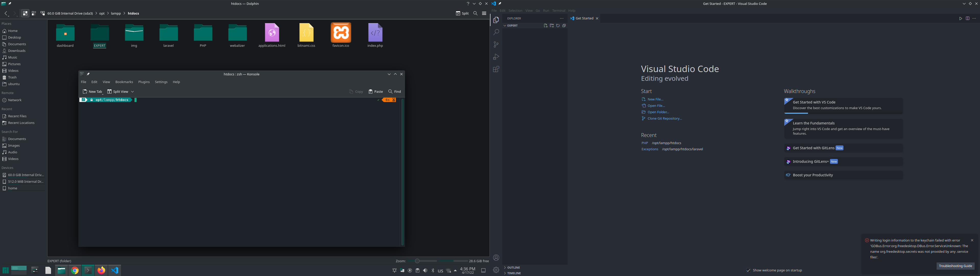Image resolution: width=980 pixels, height=276 pixels.
Task: Open the Search view in VS Code activity bar
Action: [x=496, y=32]
